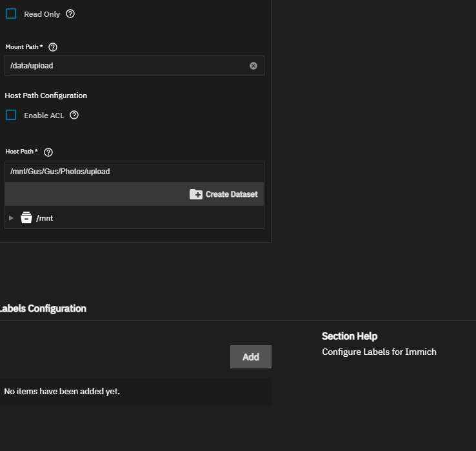
Task: Show help for Enable ACL option
Action: [74, 115]
